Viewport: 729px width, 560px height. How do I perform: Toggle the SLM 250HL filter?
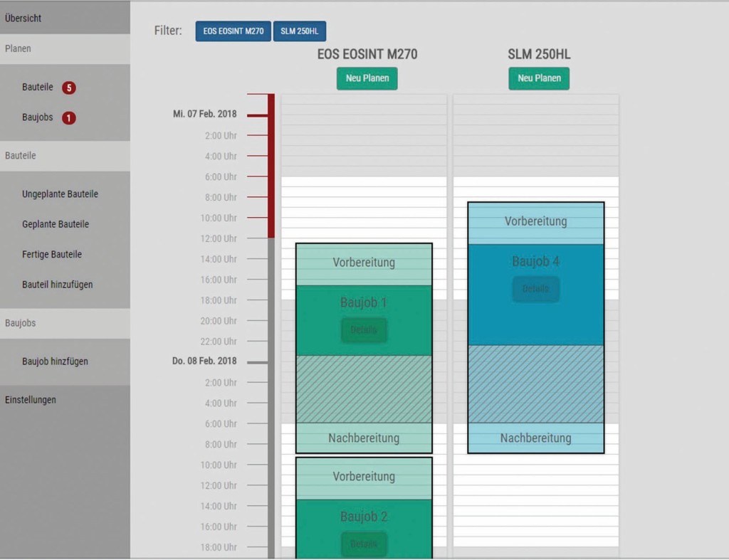pos(299,31)
